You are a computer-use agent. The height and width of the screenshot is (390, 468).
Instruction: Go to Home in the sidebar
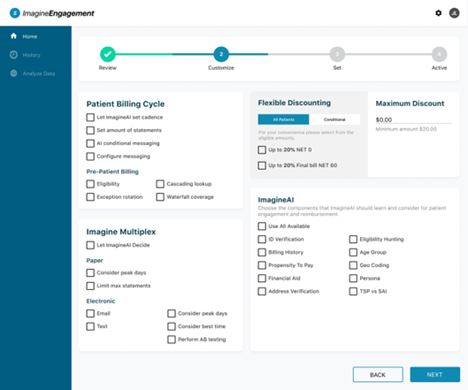30,36
